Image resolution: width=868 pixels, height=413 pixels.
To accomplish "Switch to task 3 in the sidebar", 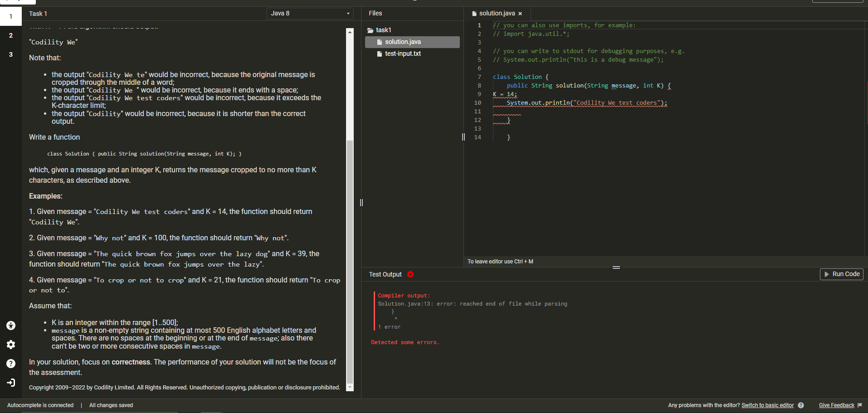I will pyautogui.click(x=11, y=54).
